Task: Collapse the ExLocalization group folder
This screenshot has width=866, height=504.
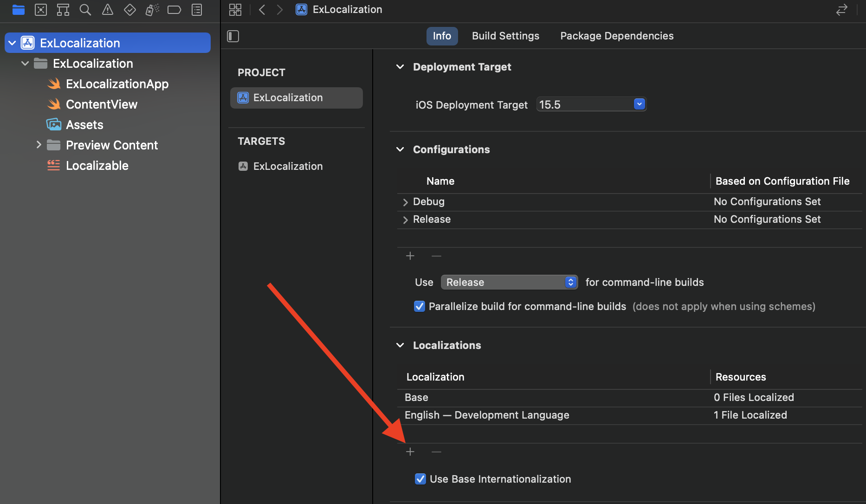Action: (25, 64)
